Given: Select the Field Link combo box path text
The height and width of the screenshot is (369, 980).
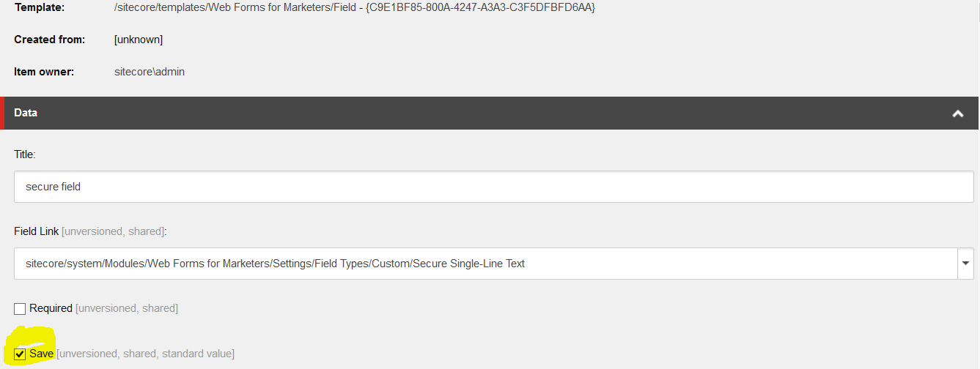Looking at the screenshot, I should tap(275, 264).
